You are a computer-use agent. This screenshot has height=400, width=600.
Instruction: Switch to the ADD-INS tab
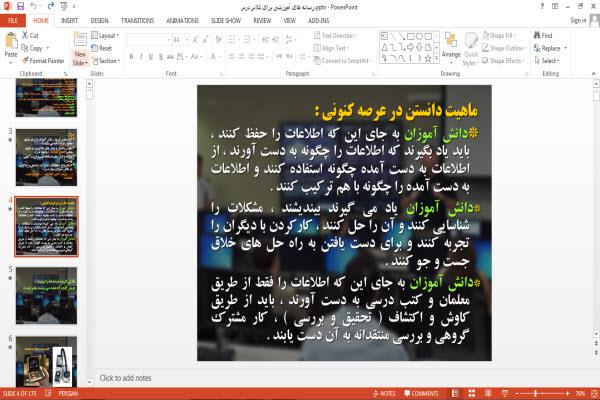(319, 21)
